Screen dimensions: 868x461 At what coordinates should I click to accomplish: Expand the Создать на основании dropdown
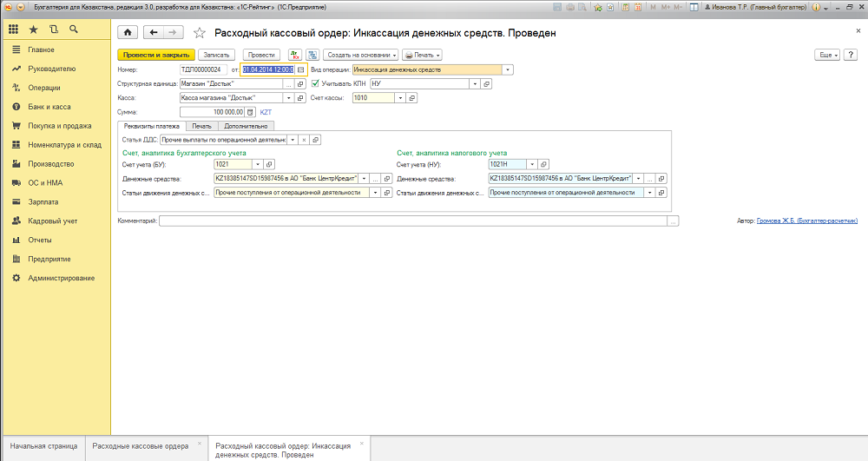[361, 55]
